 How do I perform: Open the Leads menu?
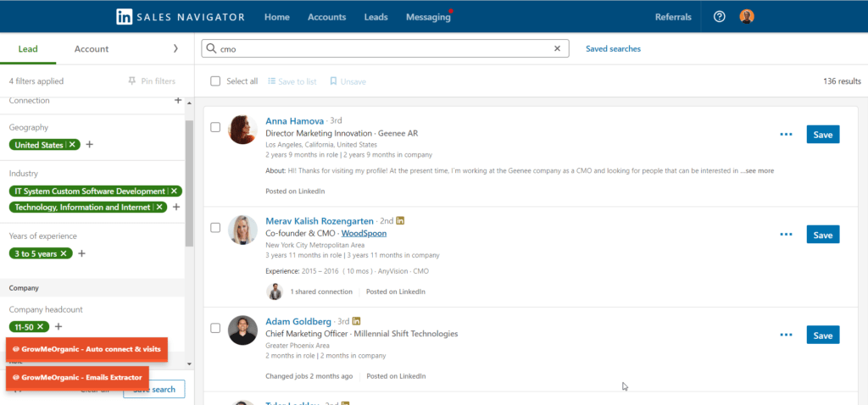point(376,17)
